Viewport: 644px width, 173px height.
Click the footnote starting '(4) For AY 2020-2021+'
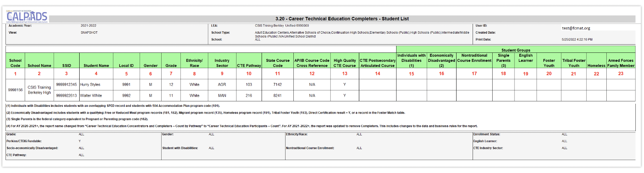[x=242, y=126]
